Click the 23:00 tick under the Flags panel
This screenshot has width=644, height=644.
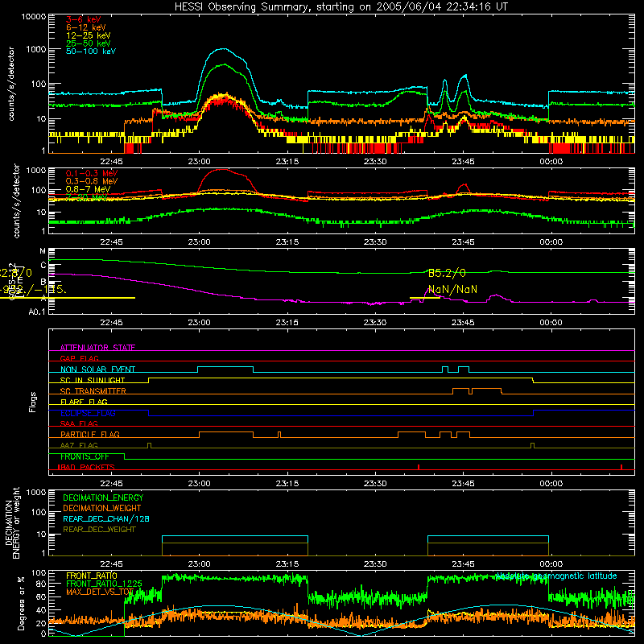click(199, 484)
